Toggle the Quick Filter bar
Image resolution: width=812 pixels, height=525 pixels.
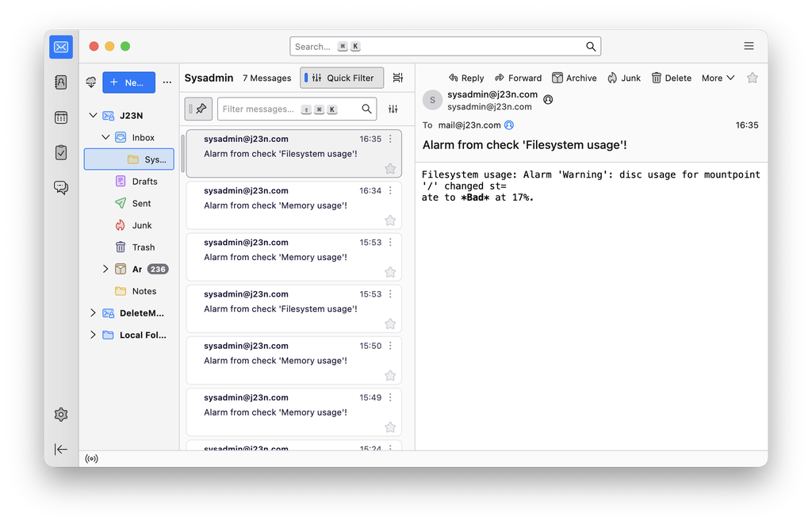click(342, 78)
